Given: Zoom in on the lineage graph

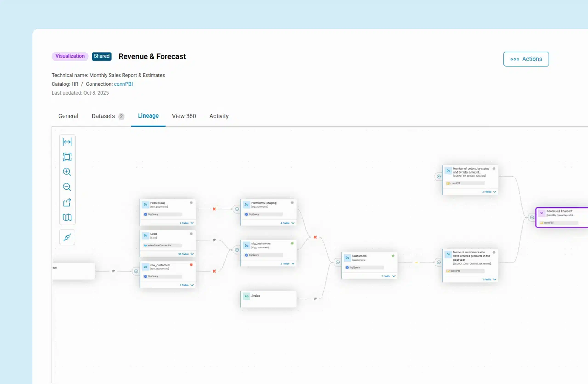Looking at the screenshot, I should [x=67, y=172].
